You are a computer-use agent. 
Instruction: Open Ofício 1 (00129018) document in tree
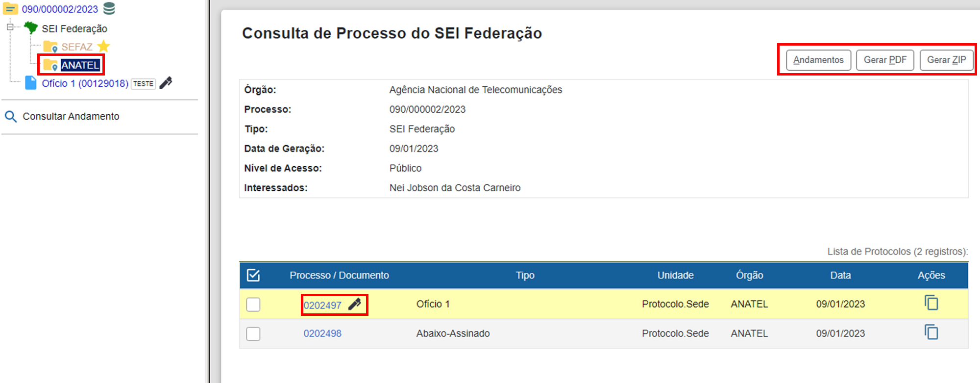pos(85,83)
